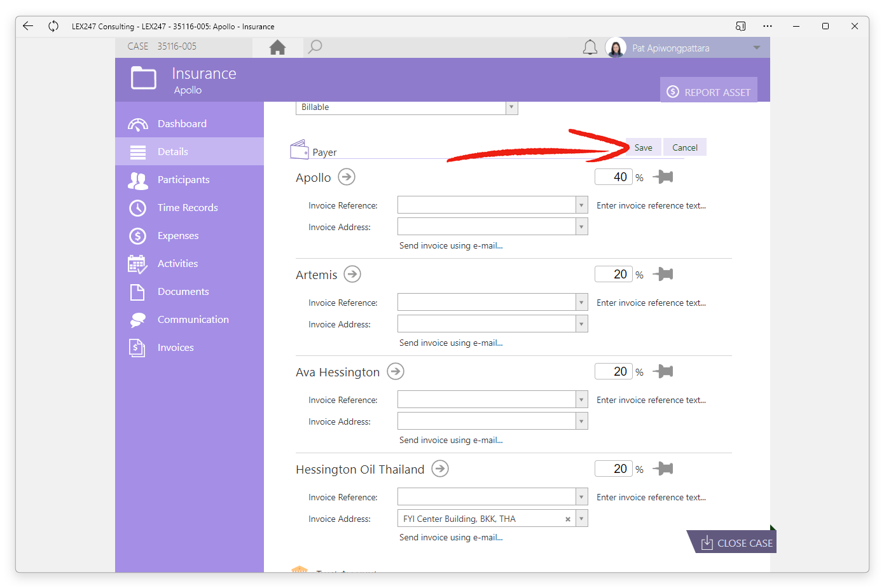Viewport: 884px width, 588px height.
Task: Clear the FYI Center Building address
Action: point(568,519)
